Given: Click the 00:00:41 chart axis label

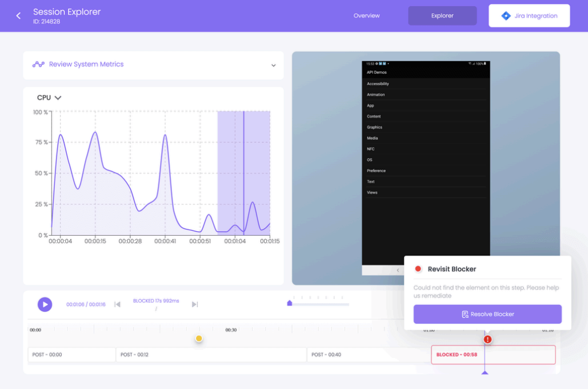Looking at the screenshot, I should point(165,241).
